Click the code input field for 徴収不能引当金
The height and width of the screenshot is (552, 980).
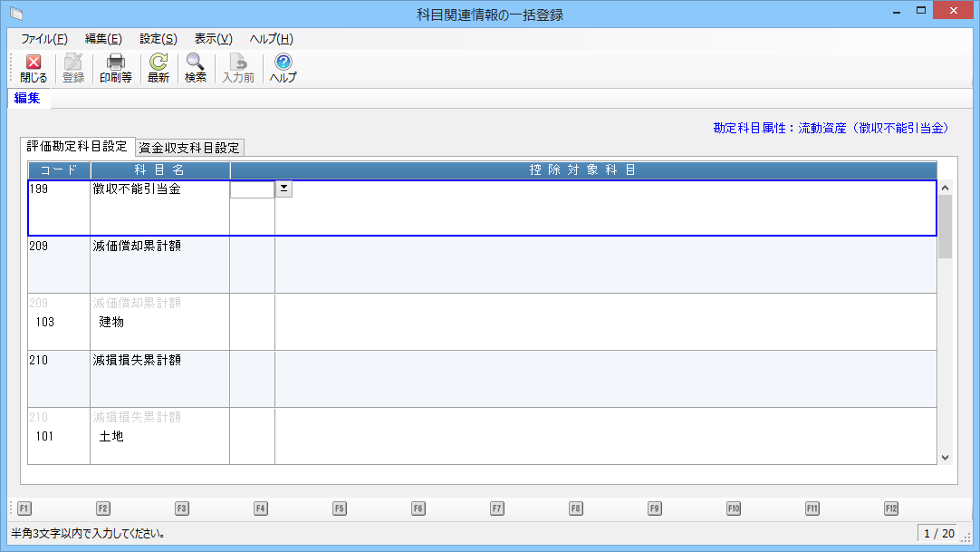click(x=252, y=189)
